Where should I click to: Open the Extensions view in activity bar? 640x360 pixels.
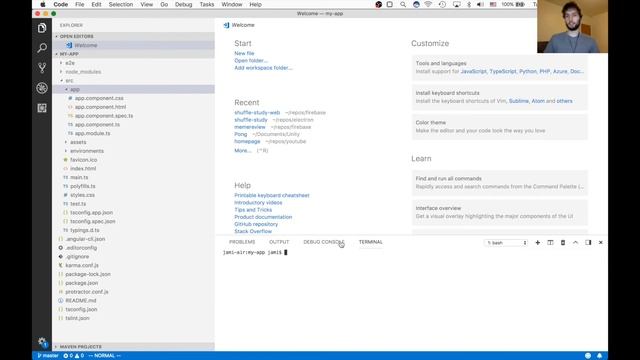(x=42, y=108)
